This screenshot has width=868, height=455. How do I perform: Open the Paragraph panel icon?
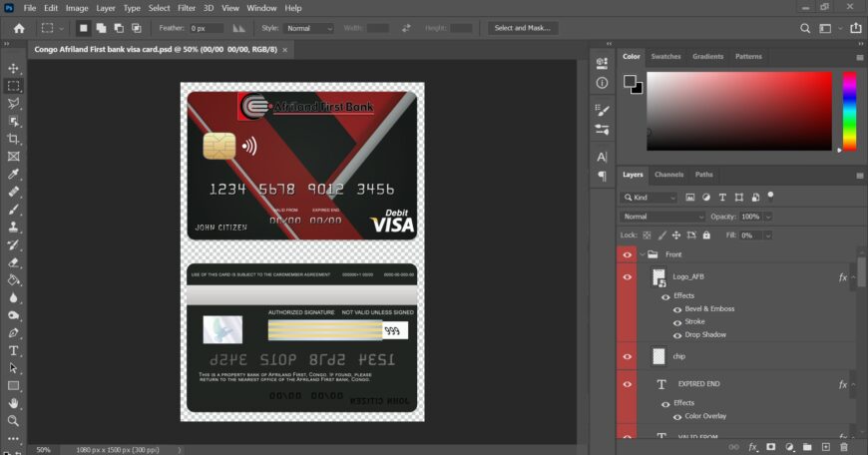(602, 176)
